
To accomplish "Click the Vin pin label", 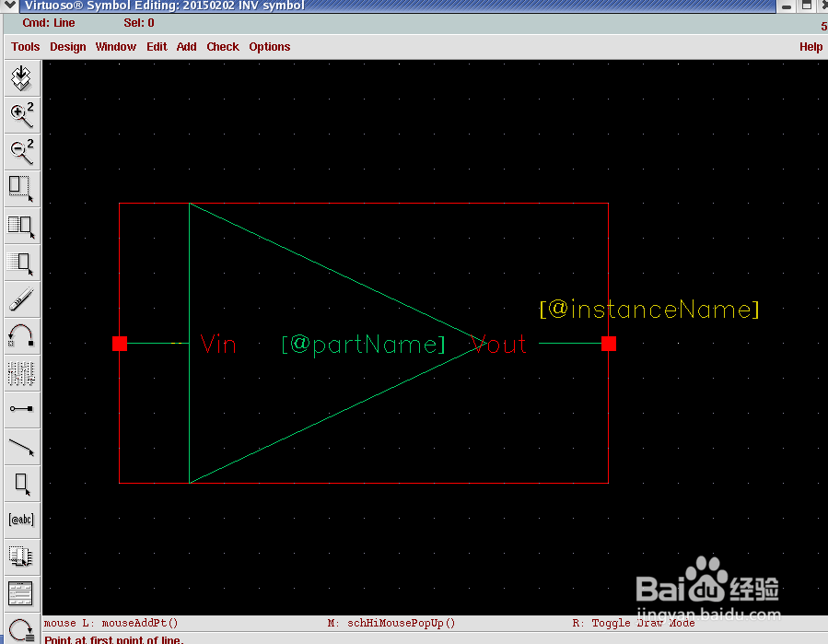I will [218, 345].
